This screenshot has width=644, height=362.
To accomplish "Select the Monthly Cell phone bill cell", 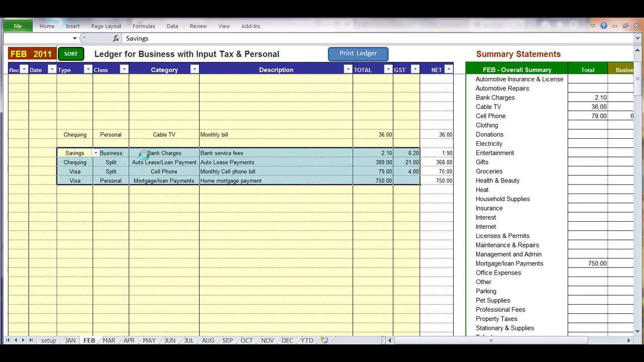I will (x=276, y=171).
